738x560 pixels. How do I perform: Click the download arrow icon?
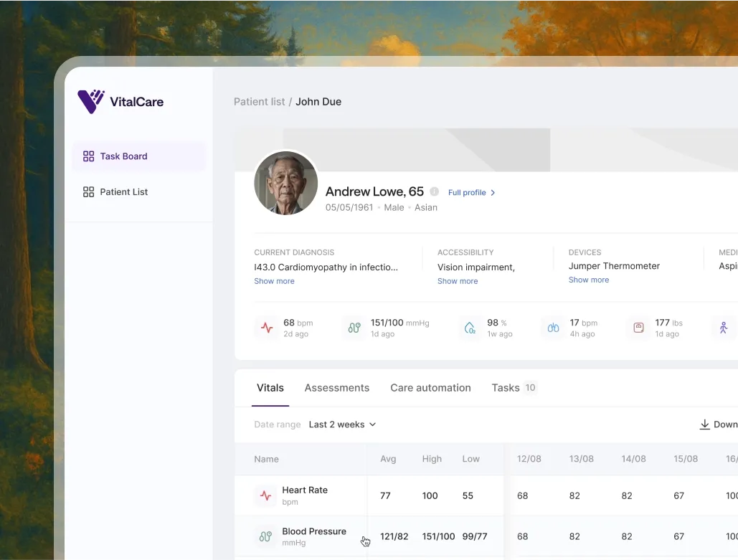tap(704, 424)
